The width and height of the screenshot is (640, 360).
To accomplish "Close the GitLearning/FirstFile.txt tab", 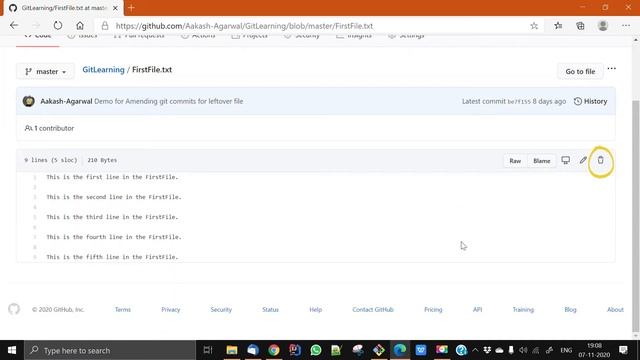I will (115, 8).
